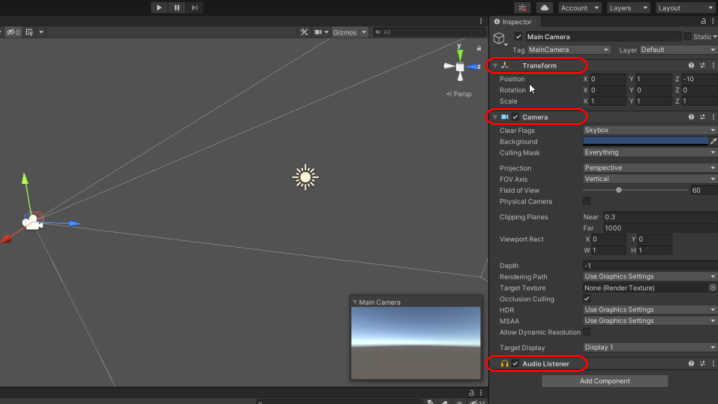Click the green Y move-handle arrow on camera
The height and width of the screenshot is (404, 718).
pos(25,179)
